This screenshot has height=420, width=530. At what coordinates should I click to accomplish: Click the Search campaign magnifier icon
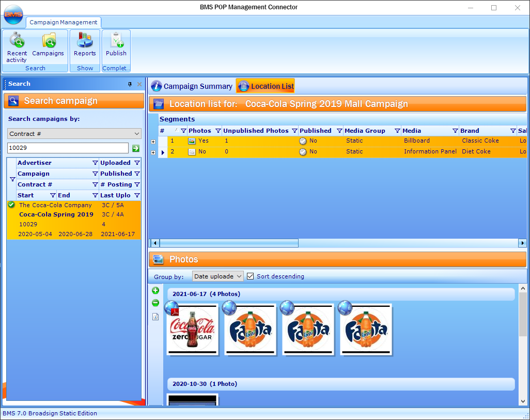(x=13, y=101)
